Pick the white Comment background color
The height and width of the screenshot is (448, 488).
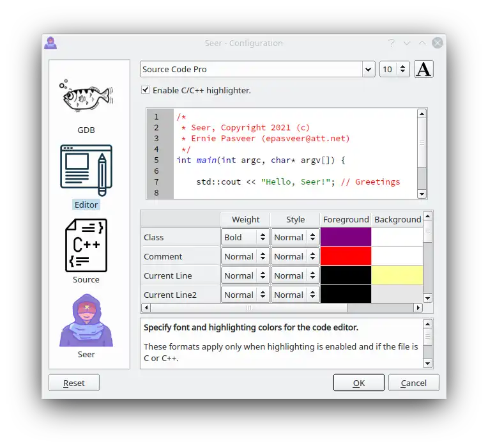[397, 256]
